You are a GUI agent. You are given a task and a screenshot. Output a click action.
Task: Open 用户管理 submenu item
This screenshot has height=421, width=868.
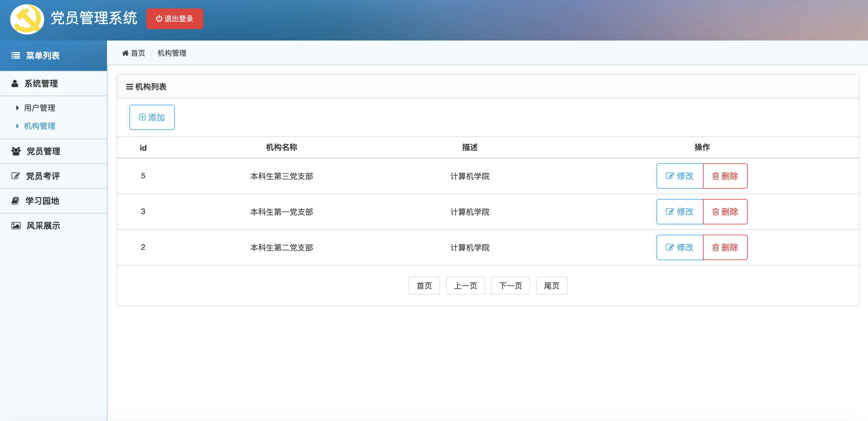point(39,108)
